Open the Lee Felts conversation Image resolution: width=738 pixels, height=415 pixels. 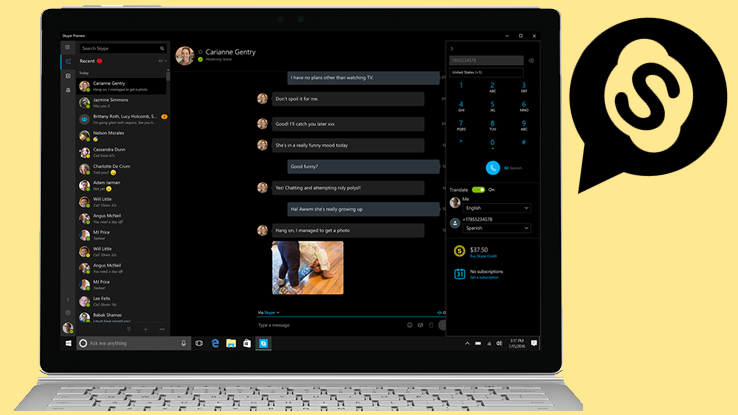coord(121,301)
